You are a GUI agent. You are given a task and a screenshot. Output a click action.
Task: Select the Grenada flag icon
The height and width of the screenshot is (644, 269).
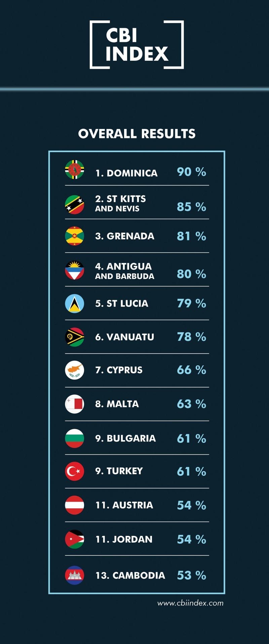tap(74, 236)
